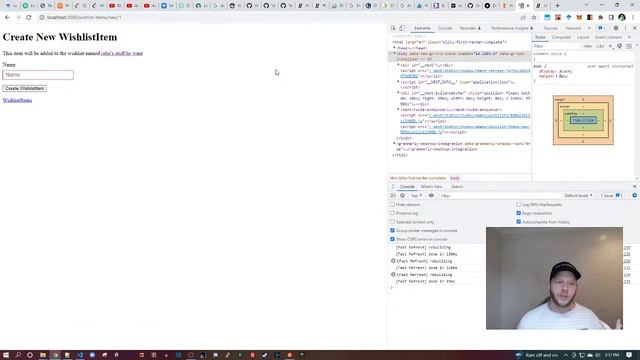Open the extensions puzzle icon
Image resolution: width=640 pixels, height=360 pixels.
[x=600, y=18]
